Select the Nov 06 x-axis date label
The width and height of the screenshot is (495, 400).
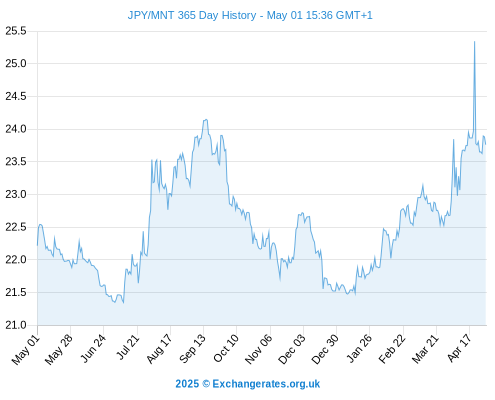point(258,349)
